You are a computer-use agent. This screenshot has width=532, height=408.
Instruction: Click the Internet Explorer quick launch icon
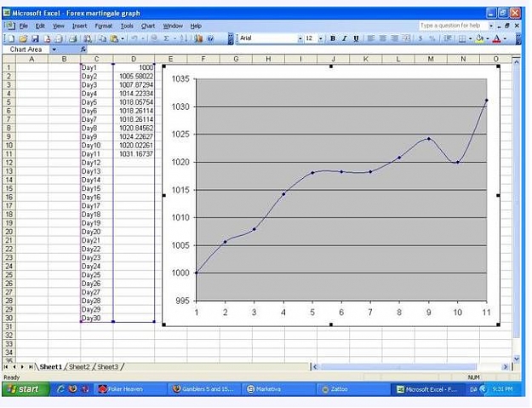click(61, 389)
